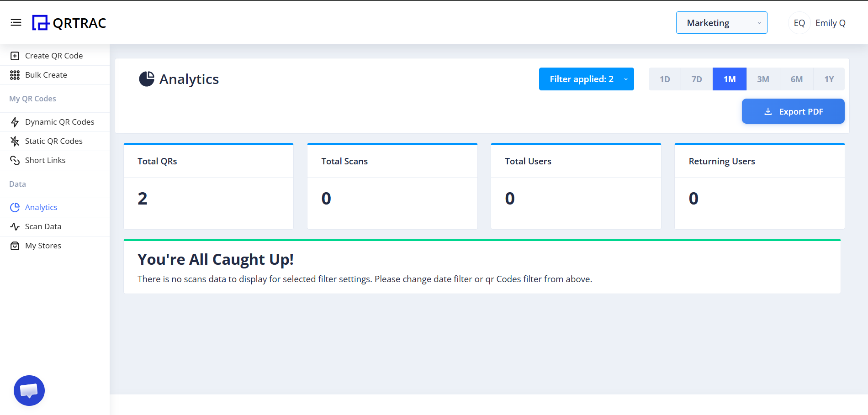The image size is (868, 415).
Task: Open the chat support bubble
Action: pyautogui.click(x=29, y=390)
